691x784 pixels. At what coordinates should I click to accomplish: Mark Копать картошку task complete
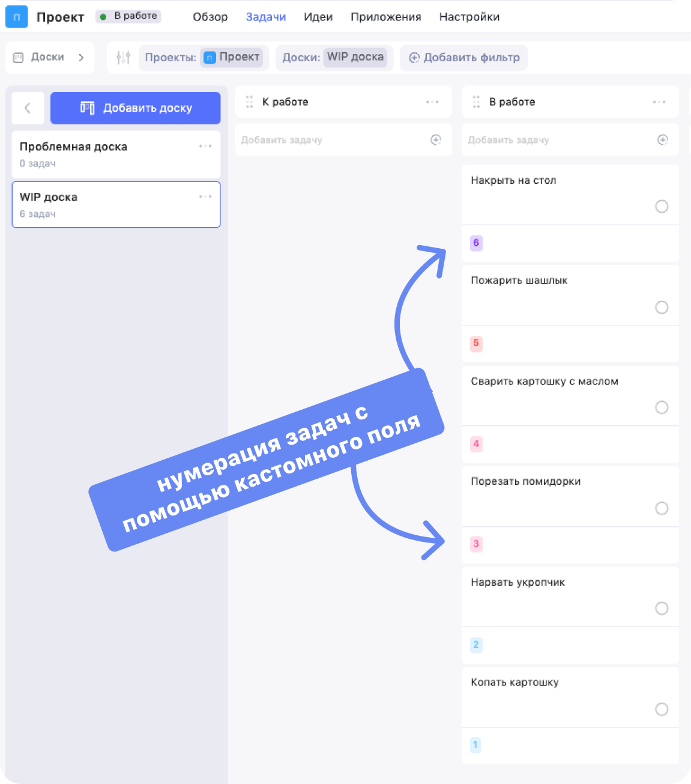tap(662, 710)
